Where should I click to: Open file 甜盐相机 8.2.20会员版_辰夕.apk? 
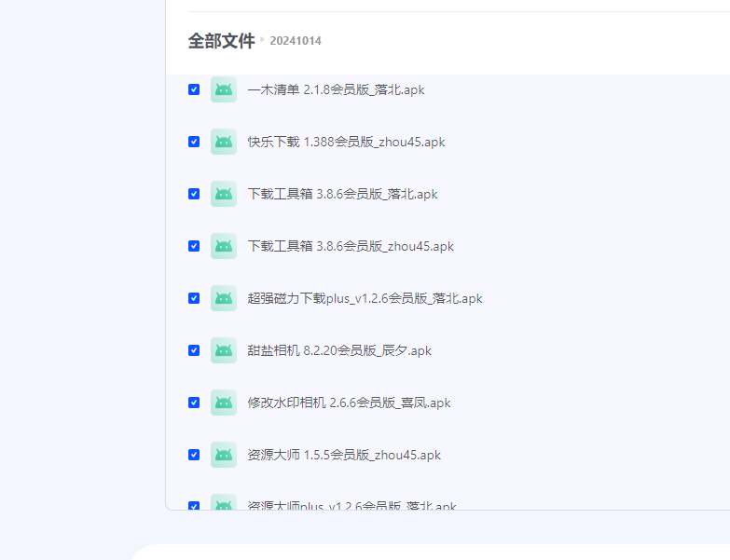tap(339, 349)
